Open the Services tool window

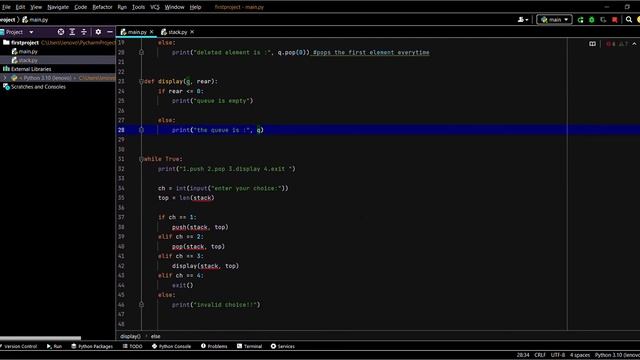[282, 346]
